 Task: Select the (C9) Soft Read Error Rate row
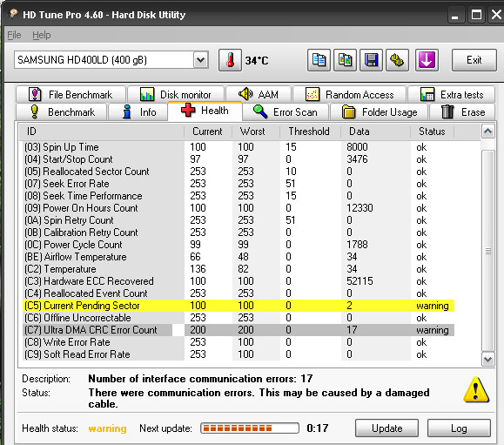click(239, 354)
